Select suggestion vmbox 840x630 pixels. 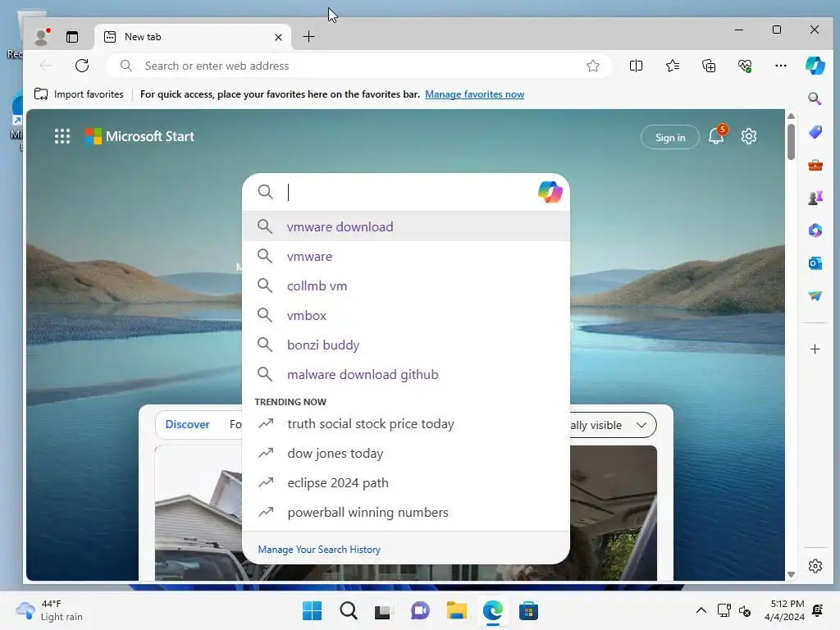pos(405,315)
